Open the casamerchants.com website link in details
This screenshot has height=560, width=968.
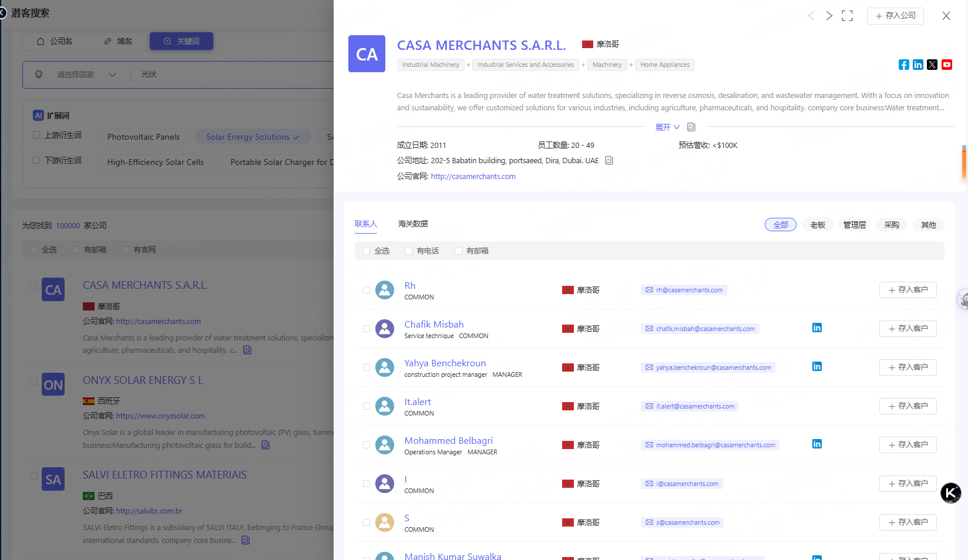473,176
